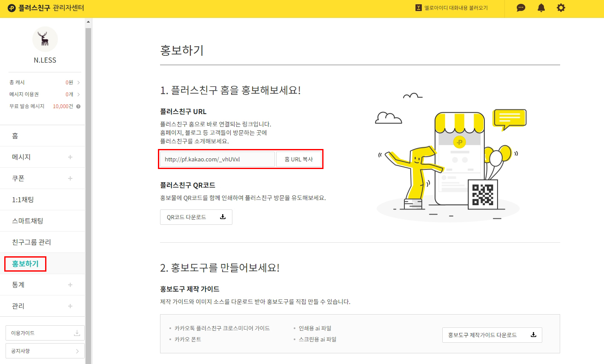Open 통계 sidebar menu
Image resolution: width=604 pixels, height=364 pixels.
(x=43, y=285)
